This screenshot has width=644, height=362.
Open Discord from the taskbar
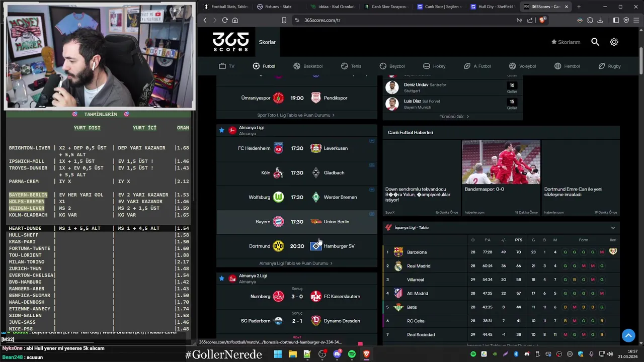click(x=337, y=354)
